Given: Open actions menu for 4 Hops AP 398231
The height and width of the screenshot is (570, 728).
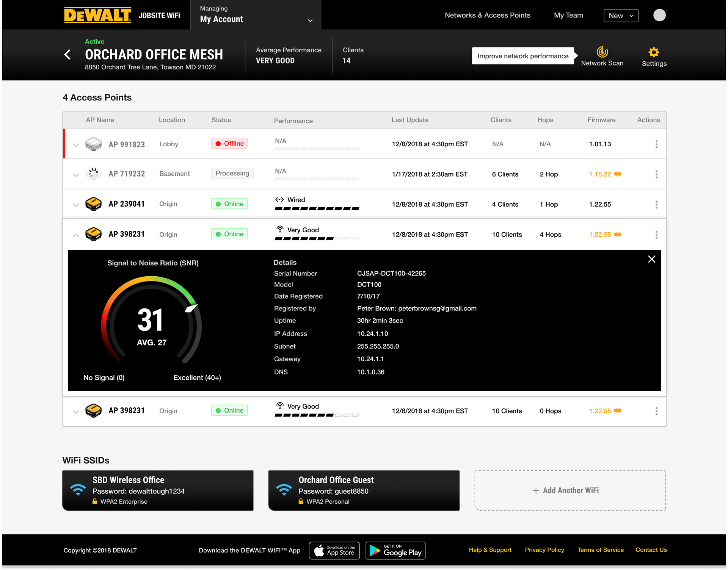Looking at the screenshot, I should click(x=656, y=235).
